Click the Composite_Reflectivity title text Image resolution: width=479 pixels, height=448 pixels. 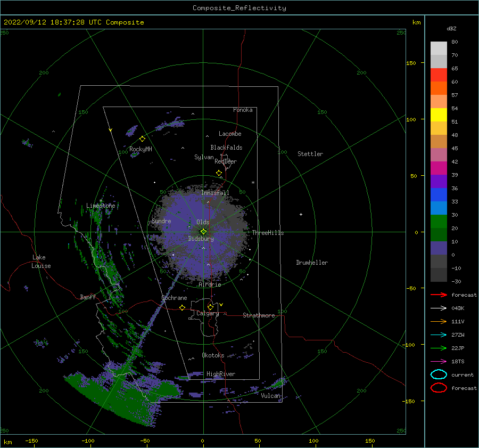pyautogui.click(x=240, y=8)
